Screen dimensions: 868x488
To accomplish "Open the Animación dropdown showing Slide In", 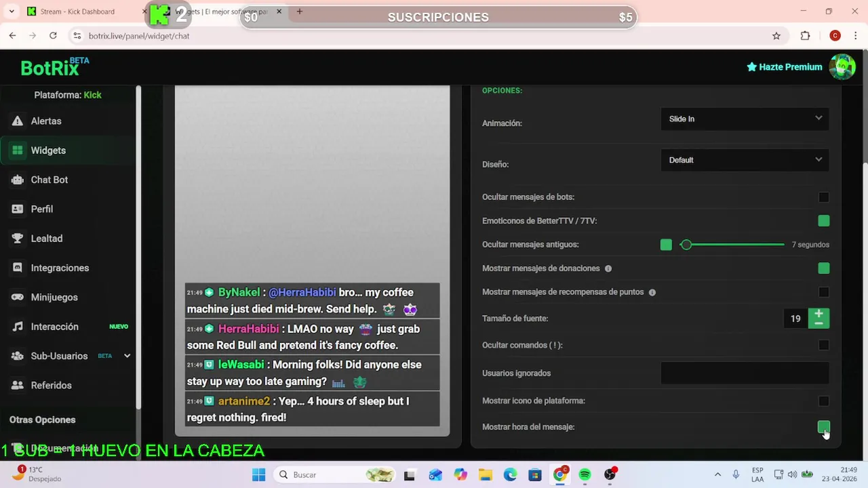I will coord(745,119).
